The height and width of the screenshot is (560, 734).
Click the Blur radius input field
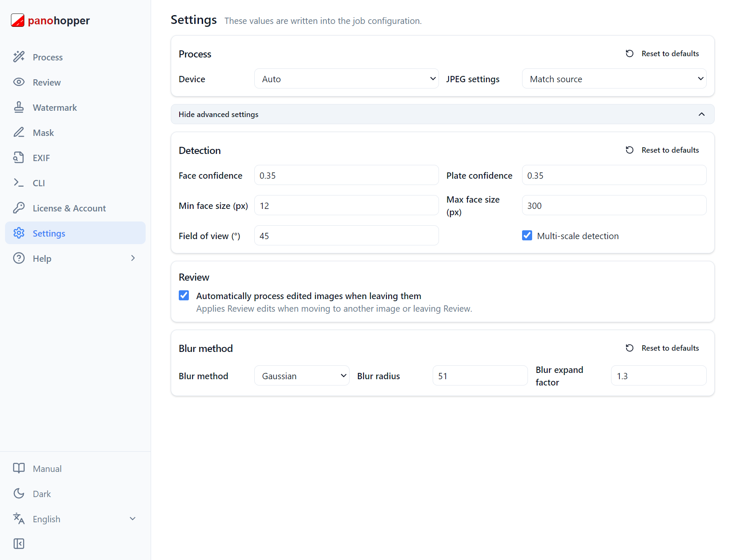tap(480, 375)
